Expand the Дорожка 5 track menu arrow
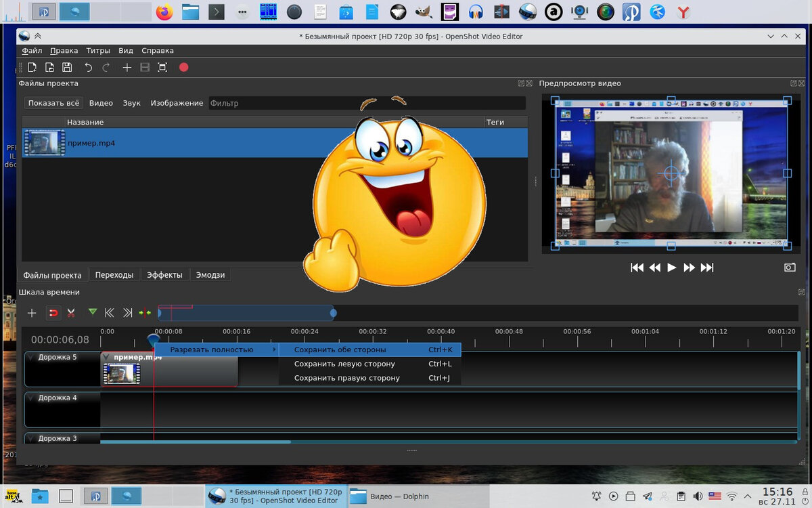Screen dimensions: 812x508 (x=30, y=358)
